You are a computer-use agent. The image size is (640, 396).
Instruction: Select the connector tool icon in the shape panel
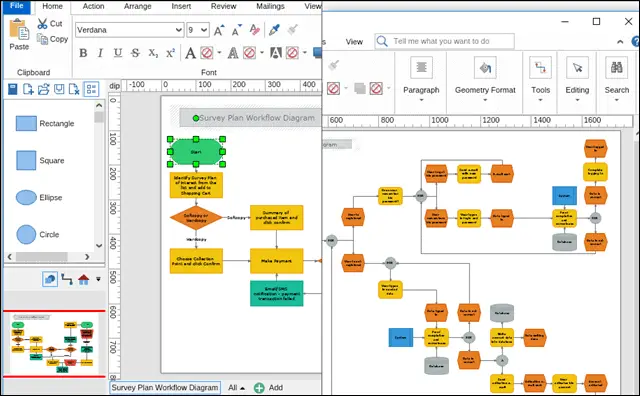tap(67, 279)
